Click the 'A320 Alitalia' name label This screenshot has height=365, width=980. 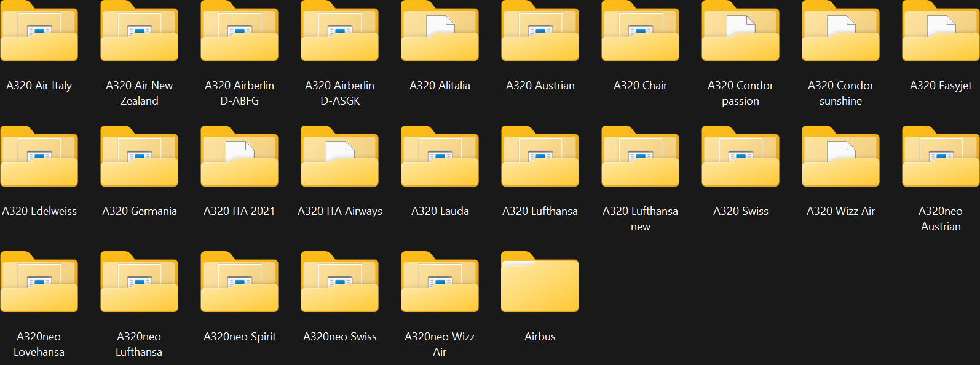click(x=440, y=86)
